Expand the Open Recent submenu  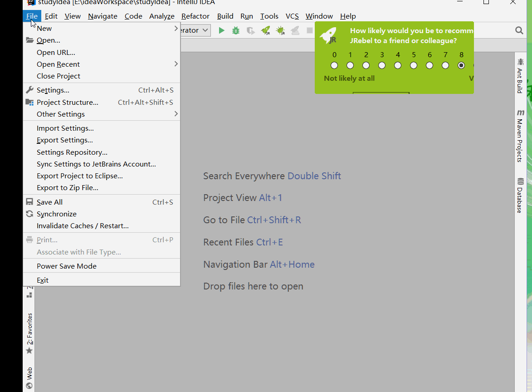102,64
